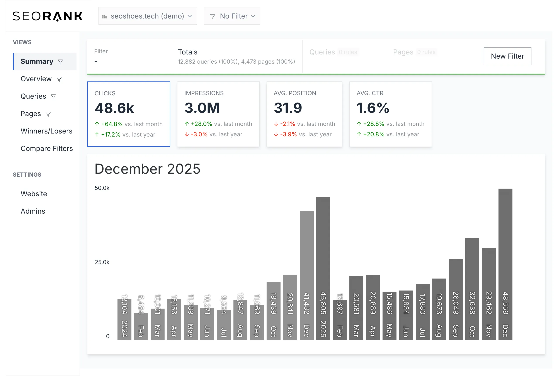Screen dimensions: 558x392
Task: Click the bar chart icon beside seoshoes.tech
Action: click(104, 17)
